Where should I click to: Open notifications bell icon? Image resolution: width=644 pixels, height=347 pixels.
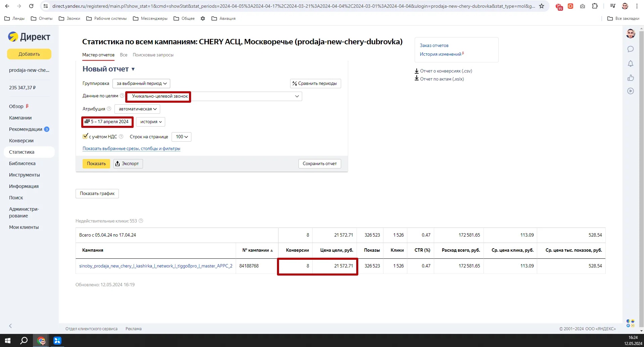click(630, 63)
